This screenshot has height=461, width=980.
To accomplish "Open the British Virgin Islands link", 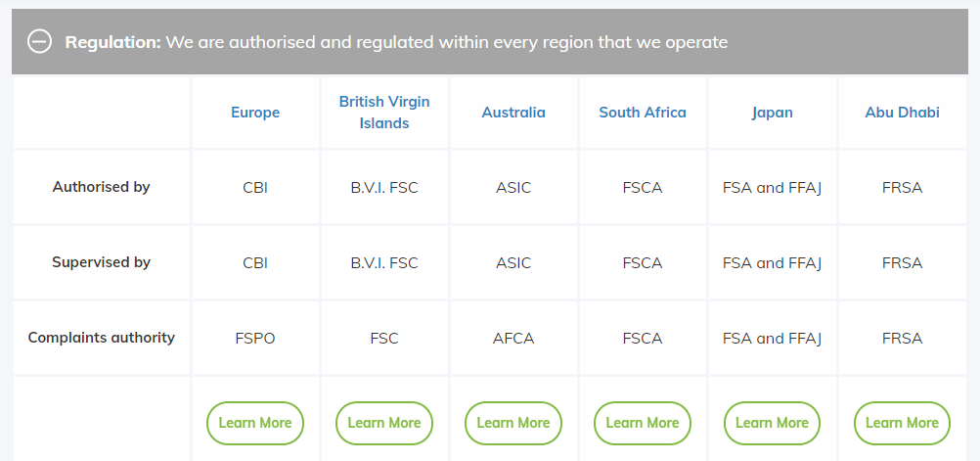I will (384, 113).
